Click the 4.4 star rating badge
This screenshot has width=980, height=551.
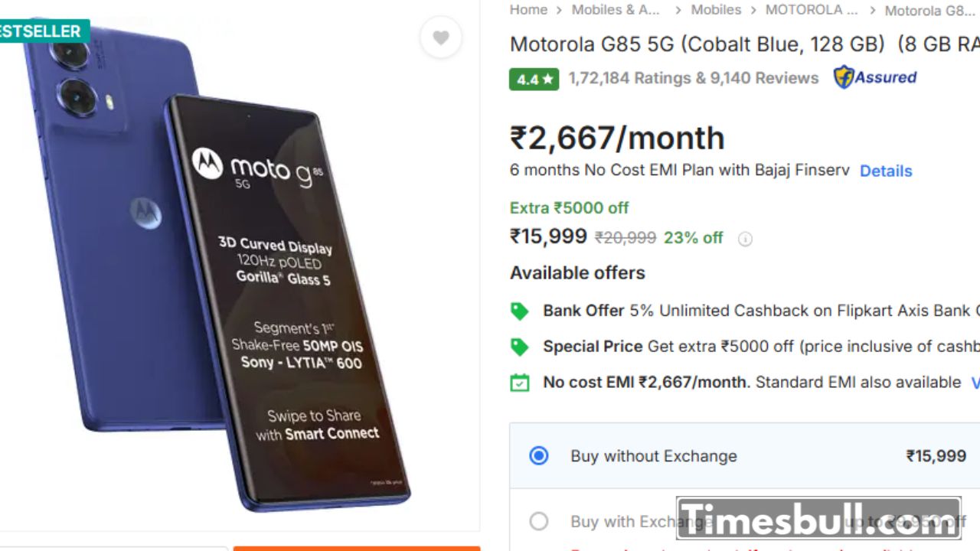coord(534,79)
